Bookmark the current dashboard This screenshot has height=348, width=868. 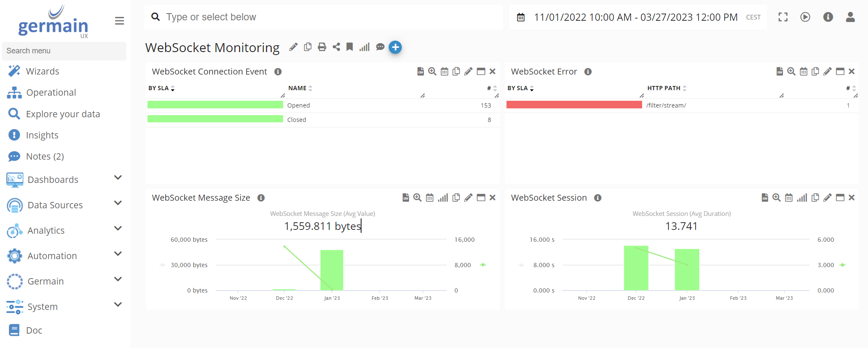click(350, 47)
